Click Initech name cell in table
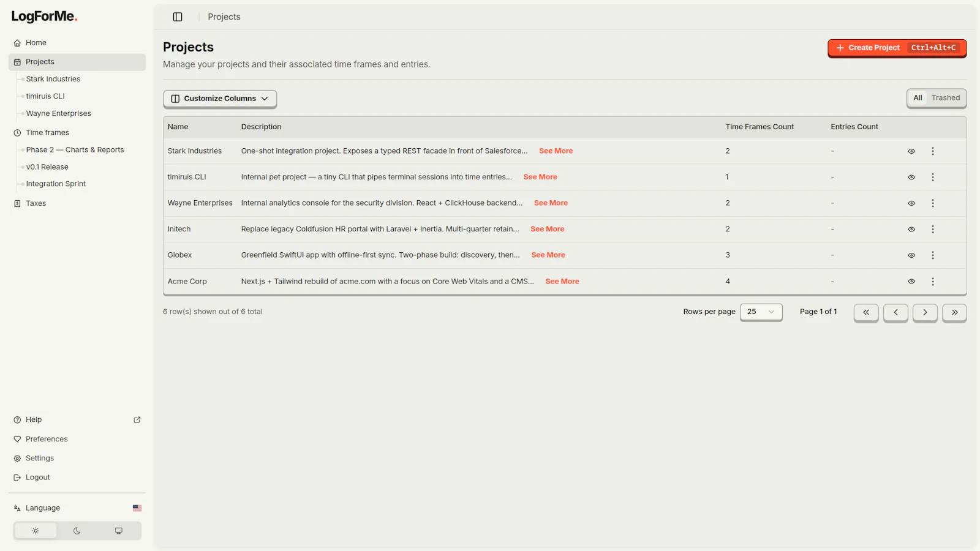This screenshot has width=980, height=551. point(179,229)
